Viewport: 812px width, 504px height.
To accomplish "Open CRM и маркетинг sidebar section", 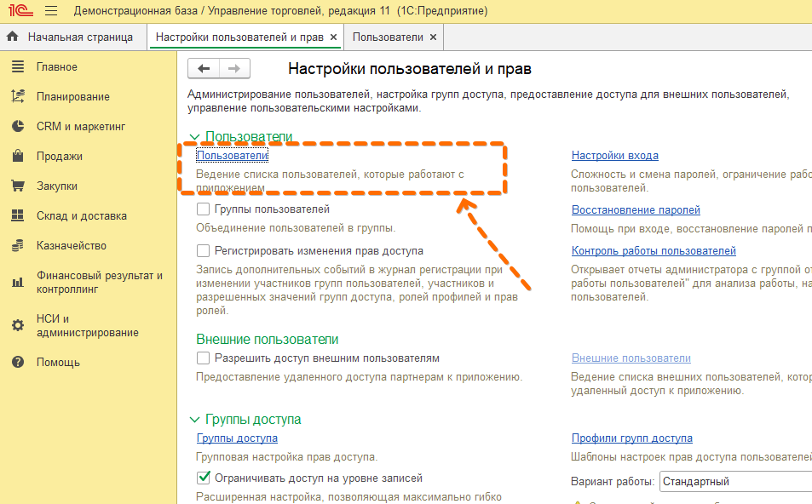I will (x=80, y=127).
